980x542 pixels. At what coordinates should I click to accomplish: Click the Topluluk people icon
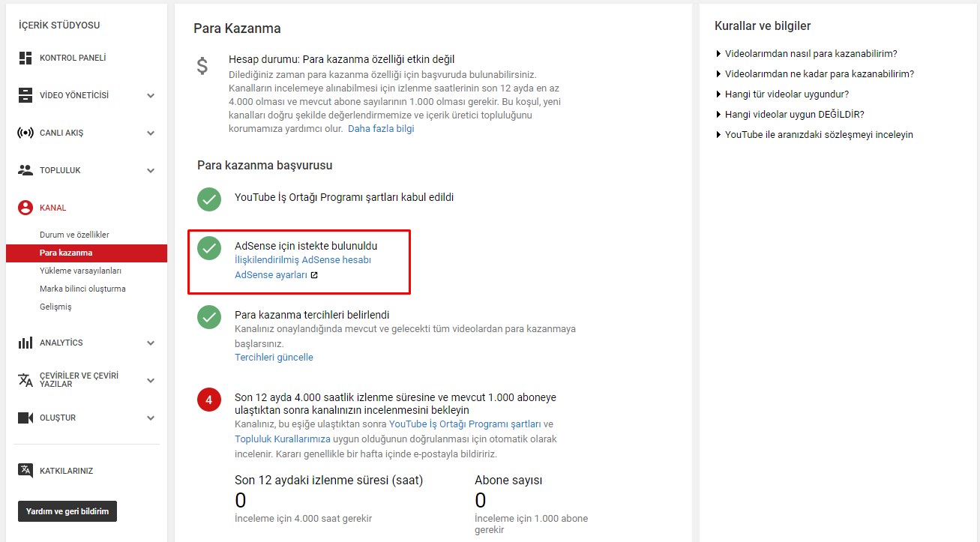(x=25, y=170)
